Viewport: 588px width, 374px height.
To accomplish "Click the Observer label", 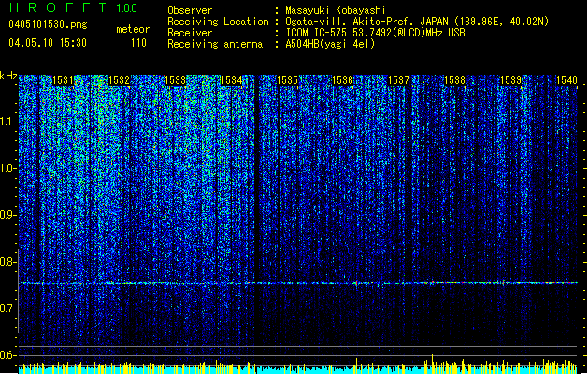I will coord(190,10).
